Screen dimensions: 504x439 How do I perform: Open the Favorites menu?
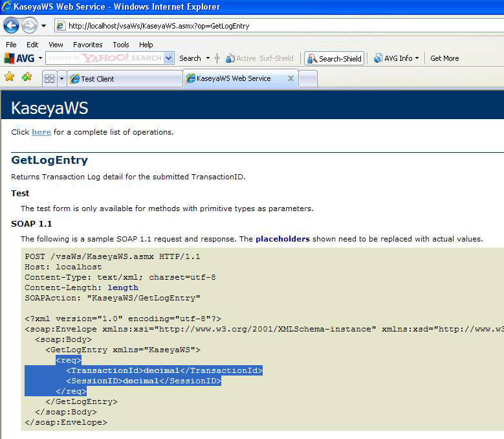(x=87, y=45)
